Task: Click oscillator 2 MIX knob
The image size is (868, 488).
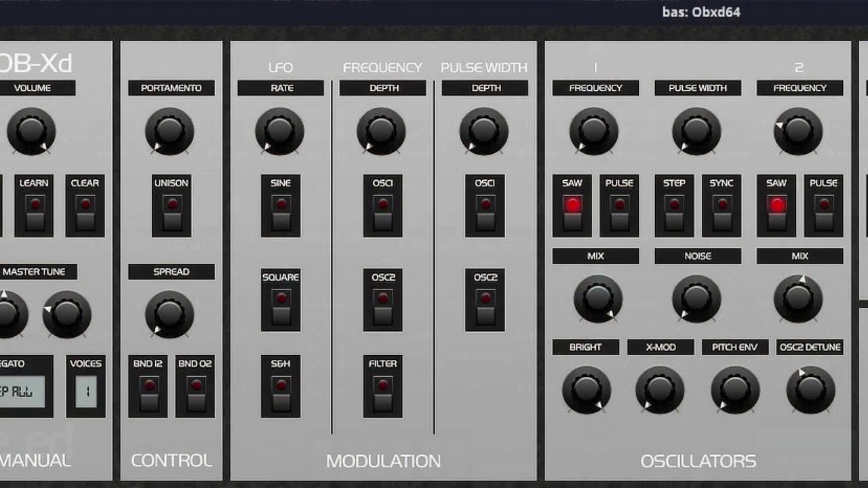Action: 798,298
